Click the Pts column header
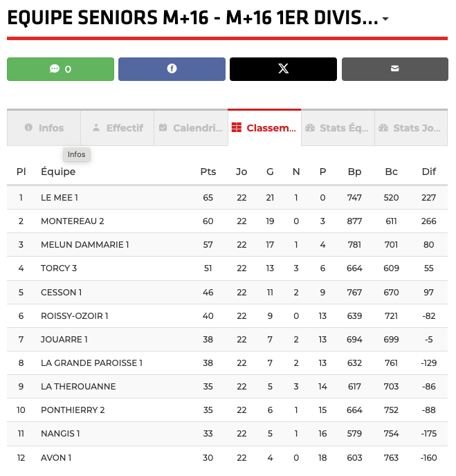The width and height of the screenshot is (456, 476). tap(208, 172)
